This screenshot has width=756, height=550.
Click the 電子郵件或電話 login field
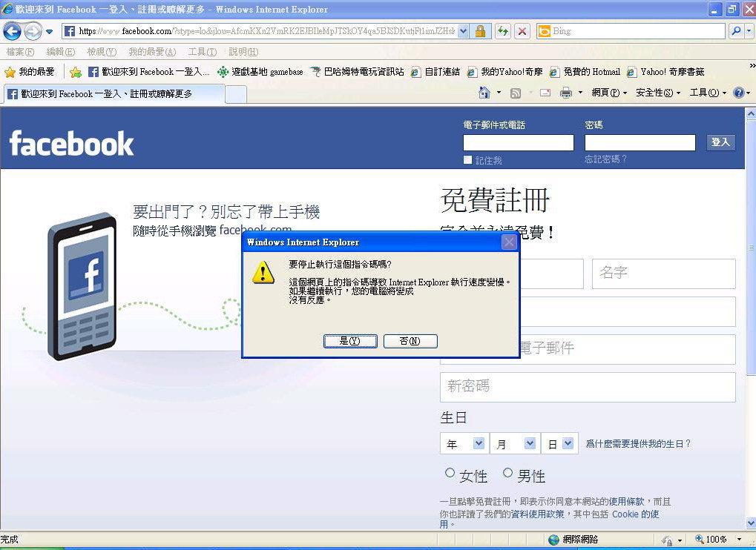(519, 142)
